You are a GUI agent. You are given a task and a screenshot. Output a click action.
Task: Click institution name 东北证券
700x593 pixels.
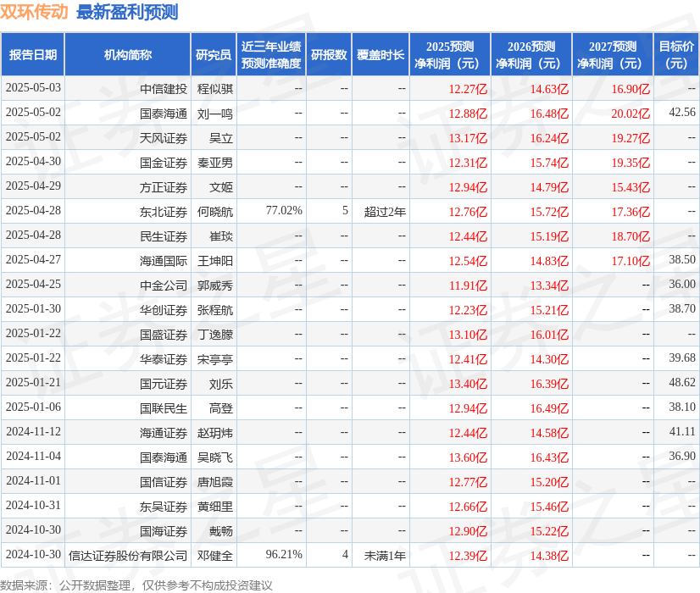pos(164,212)
